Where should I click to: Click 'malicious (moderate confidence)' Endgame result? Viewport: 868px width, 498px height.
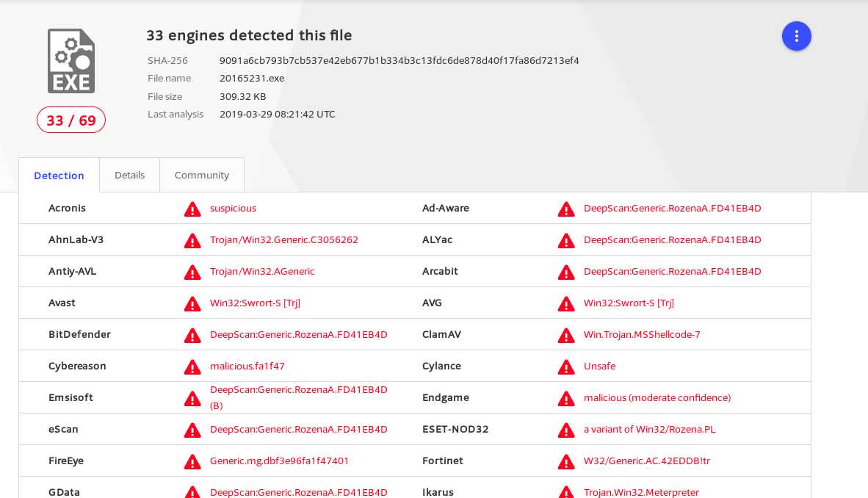[x=657, y=397]
